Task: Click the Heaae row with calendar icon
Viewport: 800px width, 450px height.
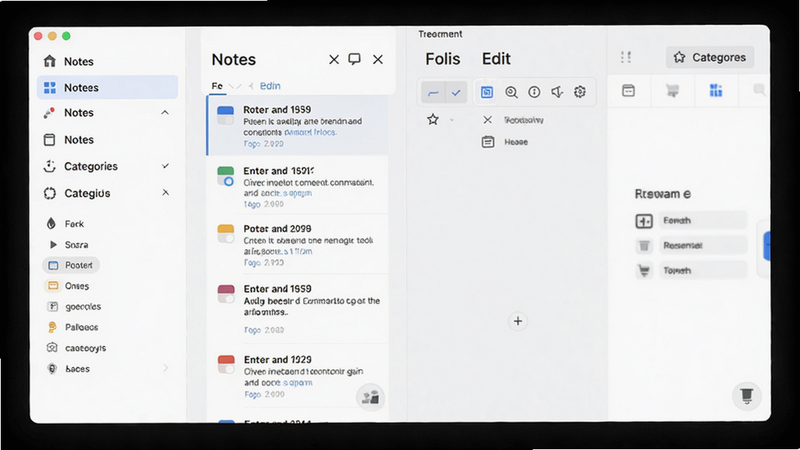Action: point(505,142)
